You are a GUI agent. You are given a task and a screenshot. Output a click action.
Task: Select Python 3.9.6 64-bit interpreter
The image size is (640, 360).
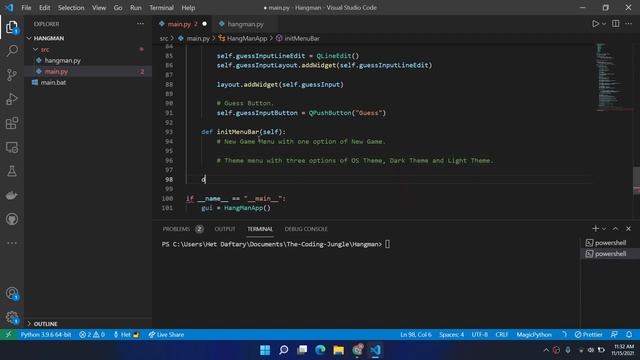point(46,335)
